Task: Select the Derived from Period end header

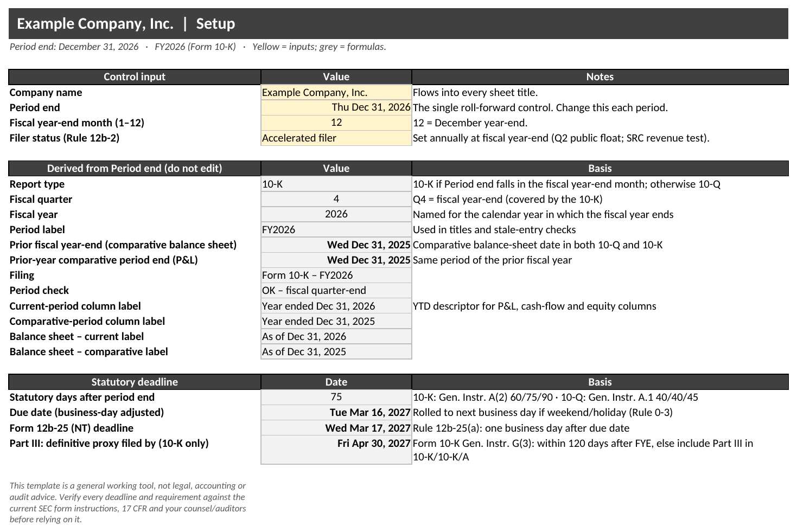Action: point(135,168)
